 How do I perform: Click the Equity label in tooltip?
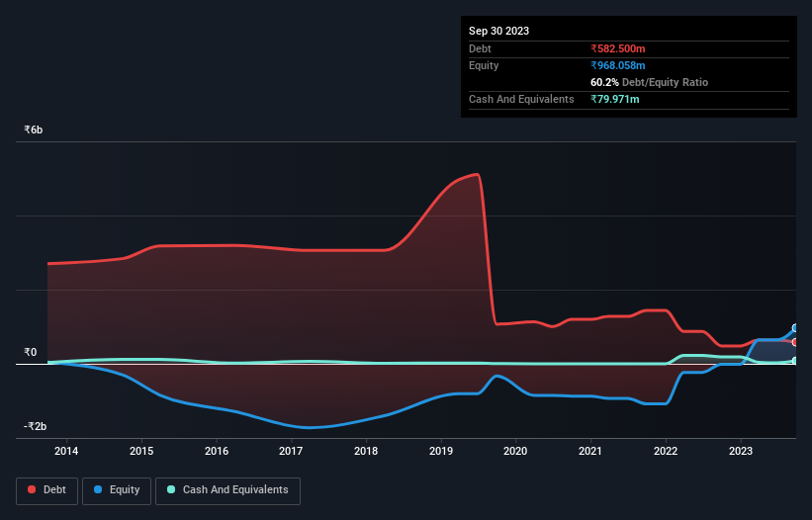coord(484,65)
